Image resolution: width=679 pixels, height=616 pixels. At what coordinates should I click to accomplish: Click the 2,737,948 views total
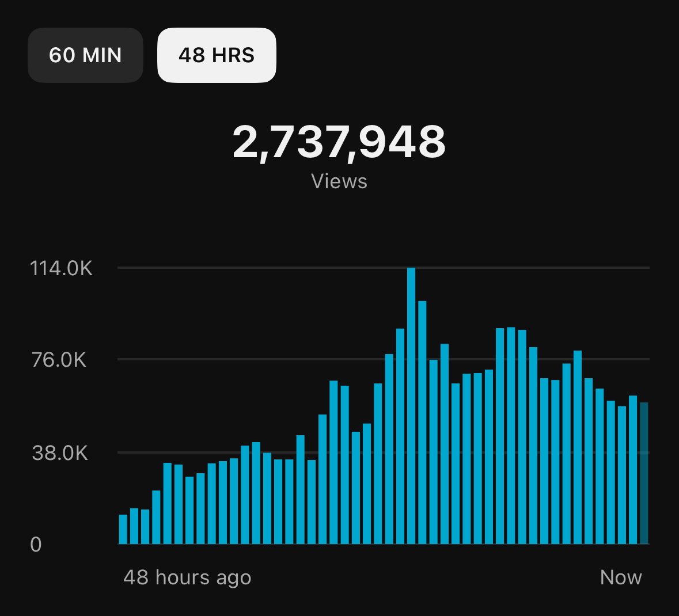(x=339, y=142)
